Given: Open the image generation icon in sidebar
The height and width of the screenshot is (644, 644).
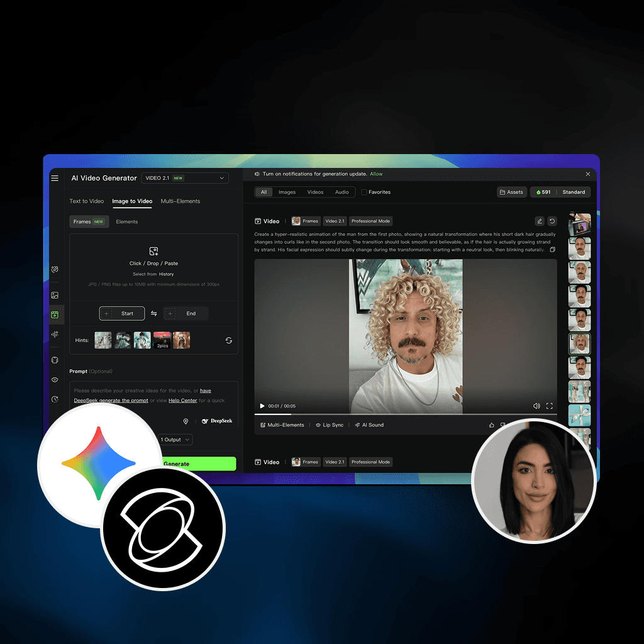Looking at the screenshot, I should pyautogui.click(x=55, y=296).
